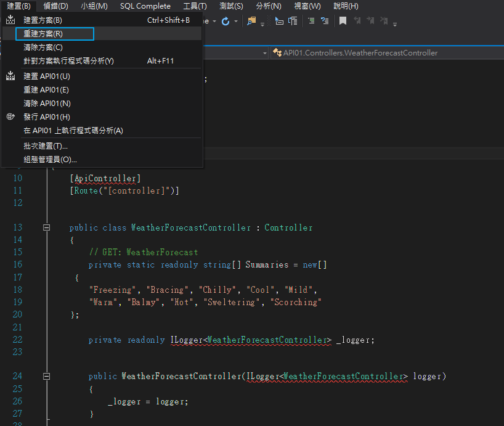
Task: Select 建置方案(B) menu entry
Action: tap(102, 20)
